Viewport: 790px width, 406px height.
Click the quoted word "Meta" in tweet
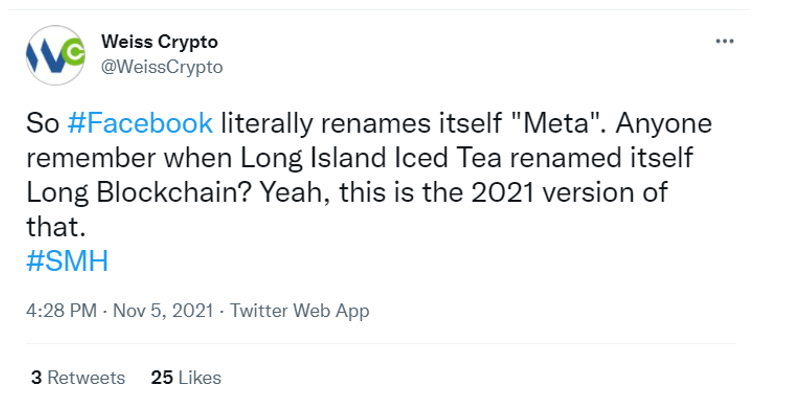click(555, 123)
